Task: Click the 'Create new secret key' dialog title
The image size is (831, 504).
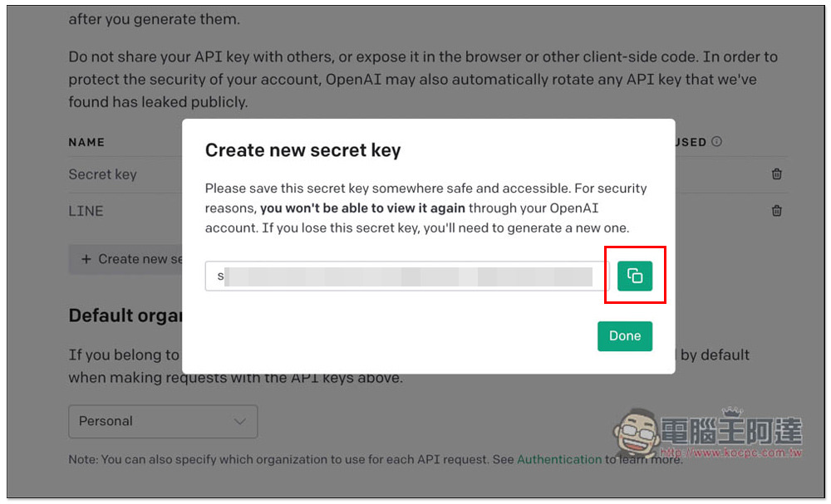Action: click(302, 150)
